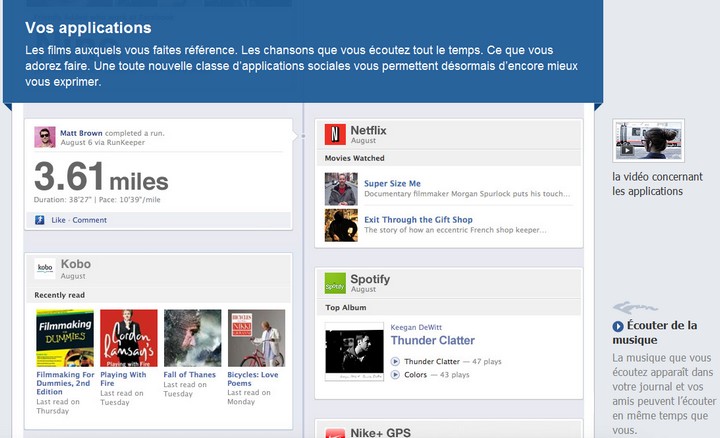Open Exit Through the Gift Shop link
The height and width of the screenshot is (438, 720).
[418, 219]
